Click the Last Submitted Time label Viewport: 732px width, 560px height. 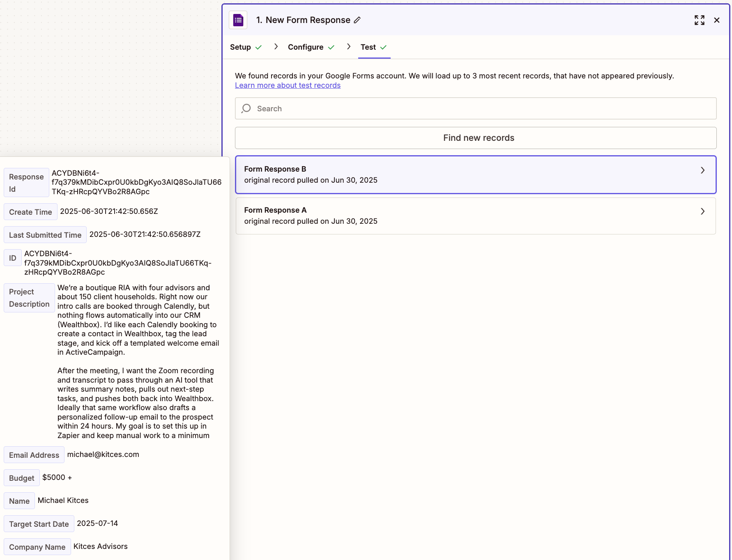[45, 235]
